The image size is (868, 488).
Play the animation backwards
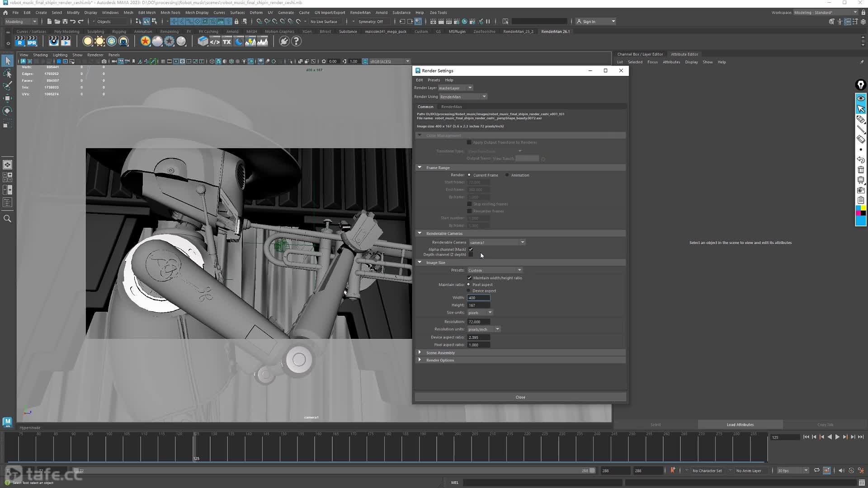pyautogui.click(x=830, y=437)
